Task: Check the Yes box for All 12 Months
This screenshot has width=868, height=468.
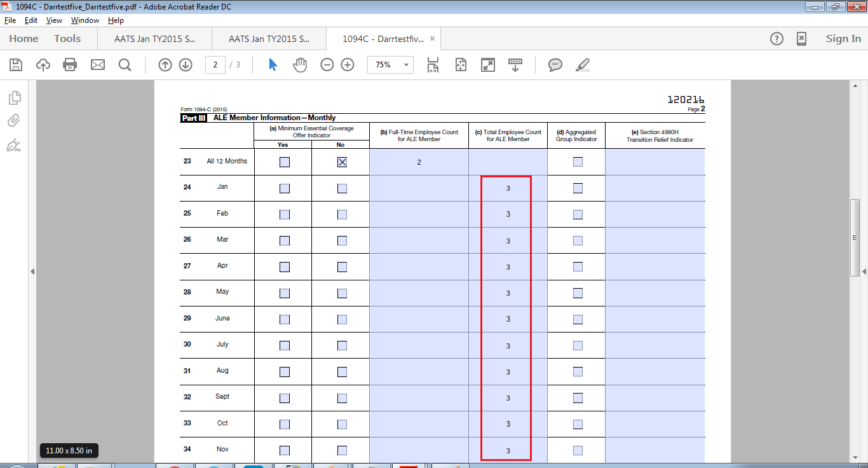Action: coord(285,162)
